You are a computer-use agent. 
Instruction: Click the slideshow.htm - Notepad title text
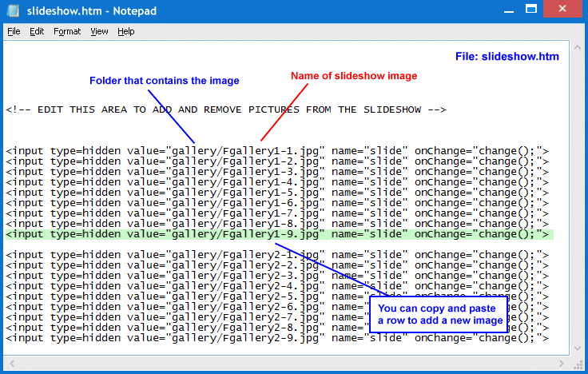tap(92, 11)
